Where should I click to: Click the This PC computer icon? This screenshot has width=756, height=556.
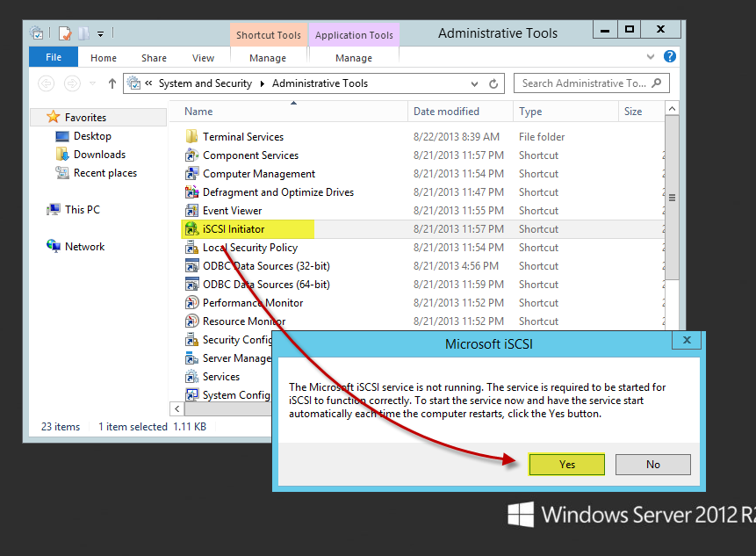pyautogui.click(x=53, y=209)
